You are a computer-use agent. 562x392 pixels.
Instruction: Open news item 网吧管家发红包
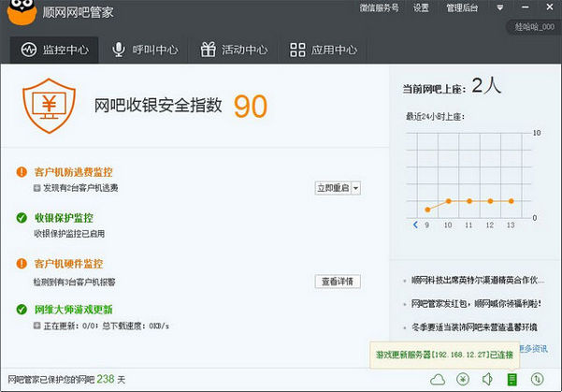[x=476, y=304]
